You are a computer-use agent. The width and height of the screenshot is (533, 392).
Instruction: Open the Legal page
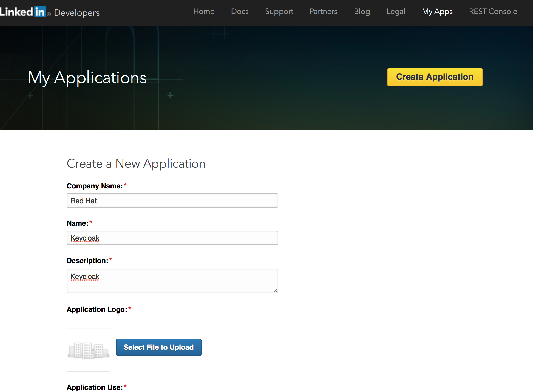[396, 12]
